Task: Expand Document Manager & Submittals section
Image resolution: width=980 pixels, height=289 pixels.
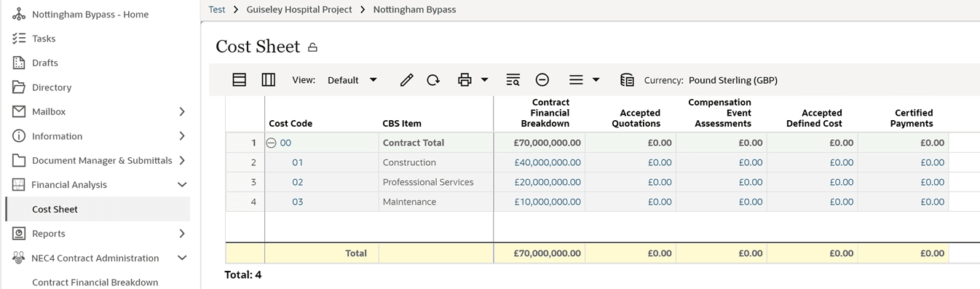Action: coord(182,160)
